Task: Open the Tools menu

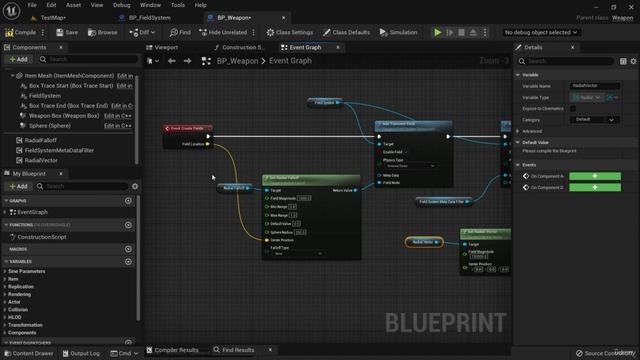Action: click(178, 5)
